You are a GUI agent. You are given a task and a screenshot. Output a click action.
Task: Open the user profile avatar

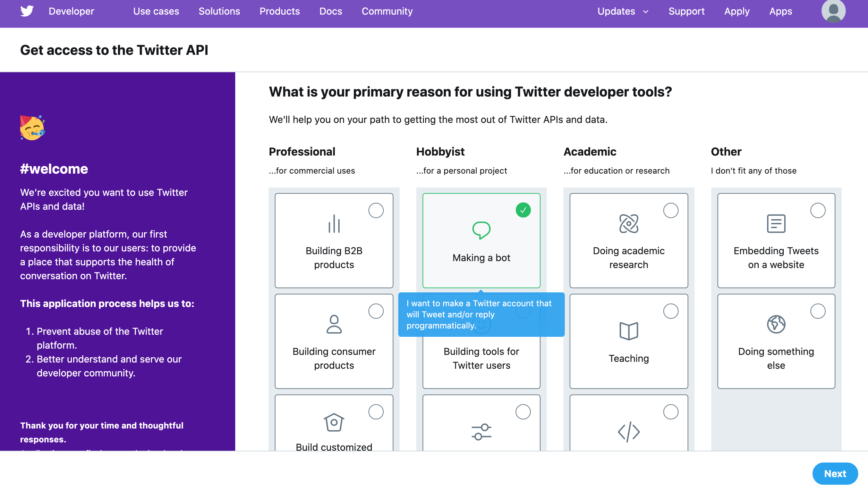(x=833, y=11)
